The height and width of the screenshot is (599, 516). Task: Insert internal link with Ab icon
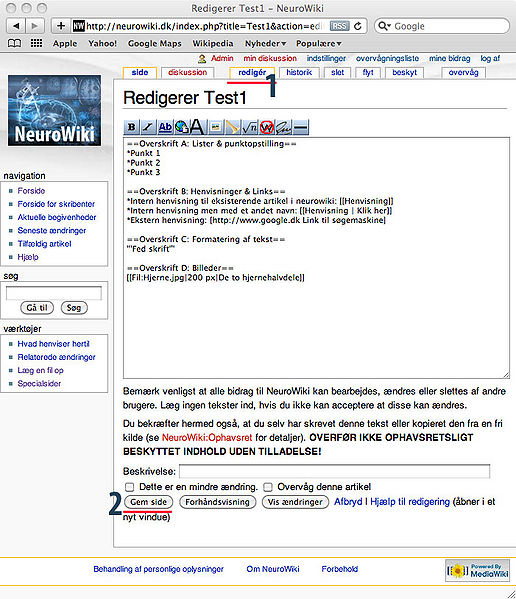pos(165,127)
